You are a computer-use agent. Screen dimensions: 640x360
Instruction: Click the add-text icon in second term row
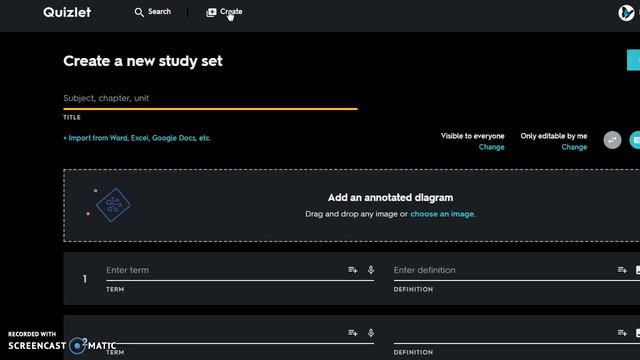coord(353,333)
